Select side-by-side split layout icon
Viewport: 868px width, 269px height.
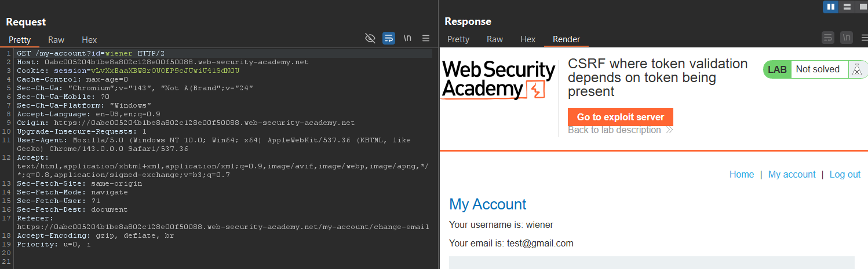tap(831, 7)
